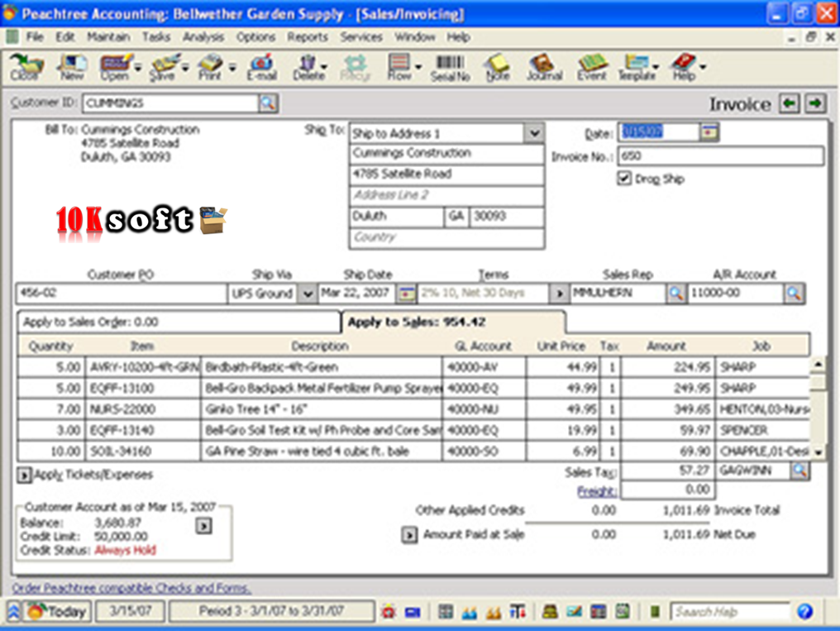The width and height of the screenshot is (840, 631).
Task: Click the Freight link
Action: coord(596,491)
